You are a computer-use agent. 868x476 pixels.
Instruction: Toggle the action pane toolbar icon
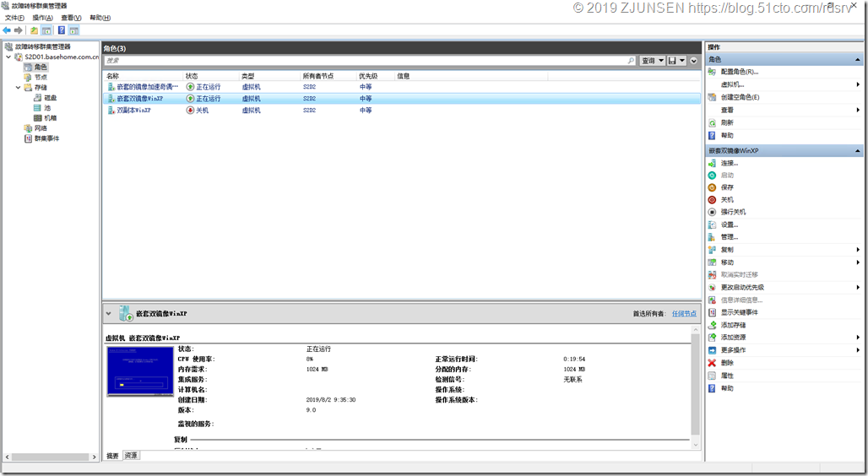[74, 30]
